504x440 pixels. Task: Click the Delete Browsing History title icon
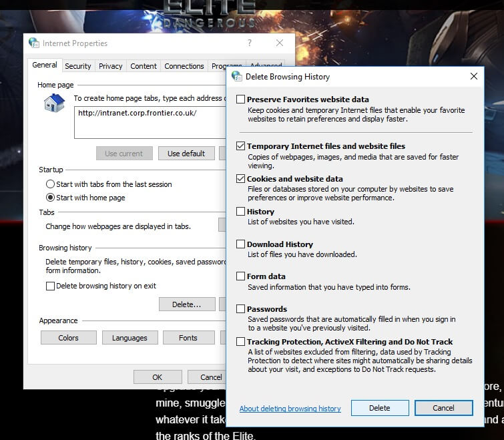point(237,77)
